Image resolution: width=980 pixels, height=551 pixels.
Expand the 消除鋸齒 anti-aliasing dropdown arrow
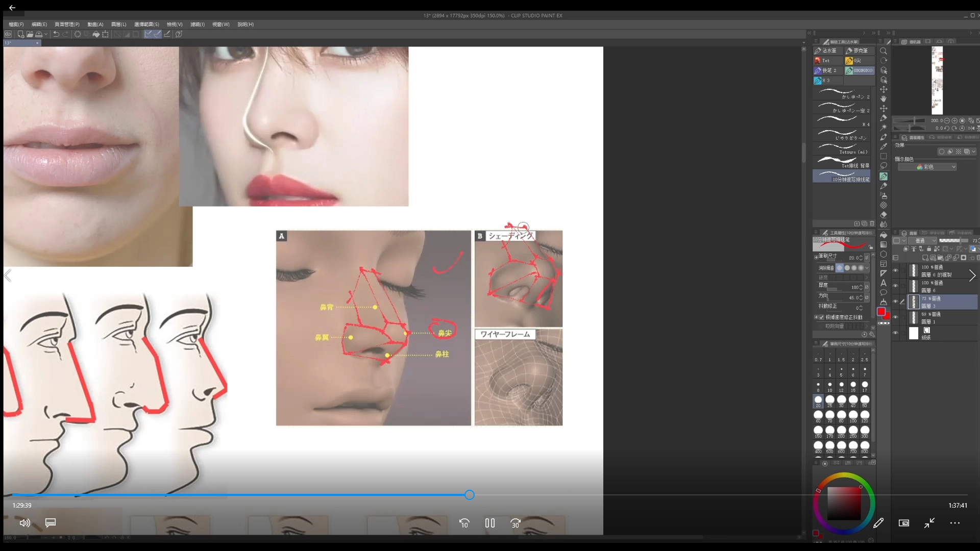[x=867, y=268]
